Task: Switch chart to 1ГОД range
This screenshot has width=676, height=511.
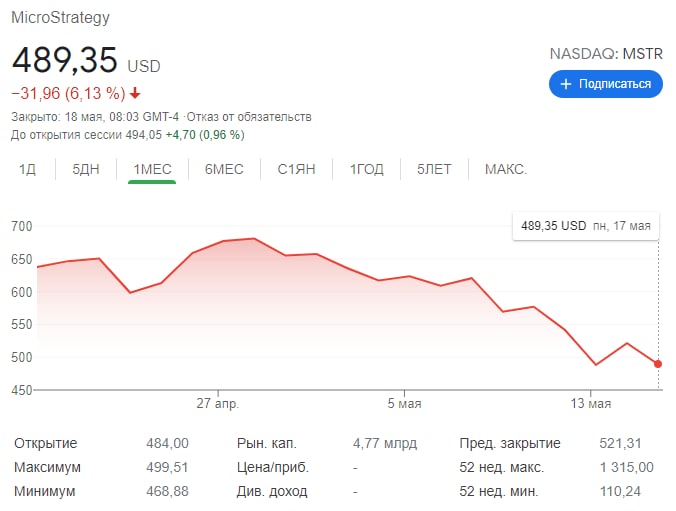Action: pyautogui.click(x=366, y=169)
